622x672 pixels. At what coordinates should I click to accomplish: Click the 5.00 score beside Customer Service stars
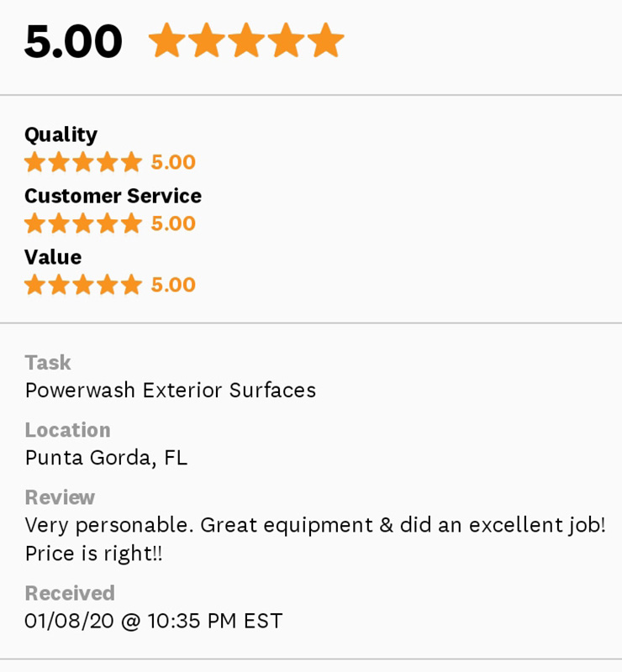(x=173, y=223)
